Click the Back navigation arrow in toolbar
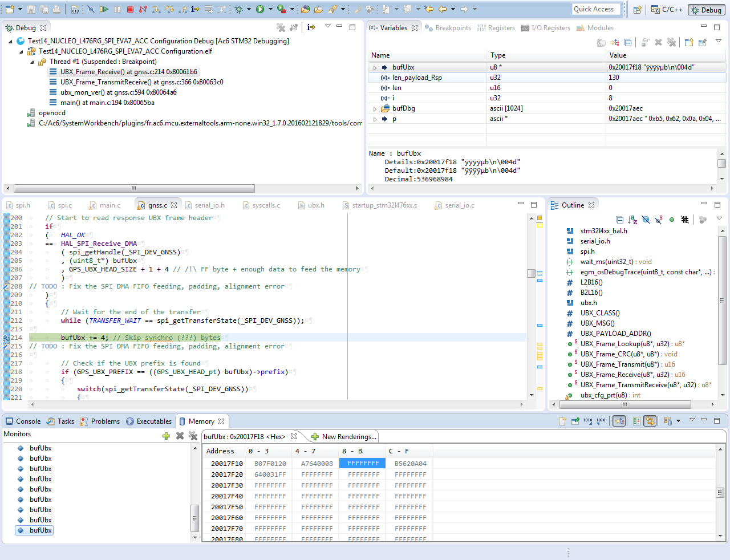The width and height of the screenshot is (730, 560). (x=443, y=9)
